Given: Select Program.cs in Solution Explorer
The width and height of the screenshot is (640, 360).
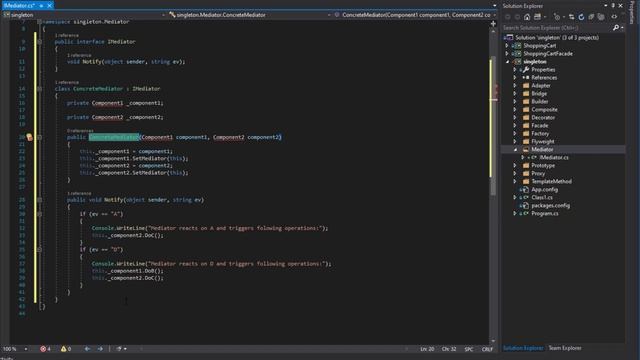Looking at the screenshot, I should [544, 213].
